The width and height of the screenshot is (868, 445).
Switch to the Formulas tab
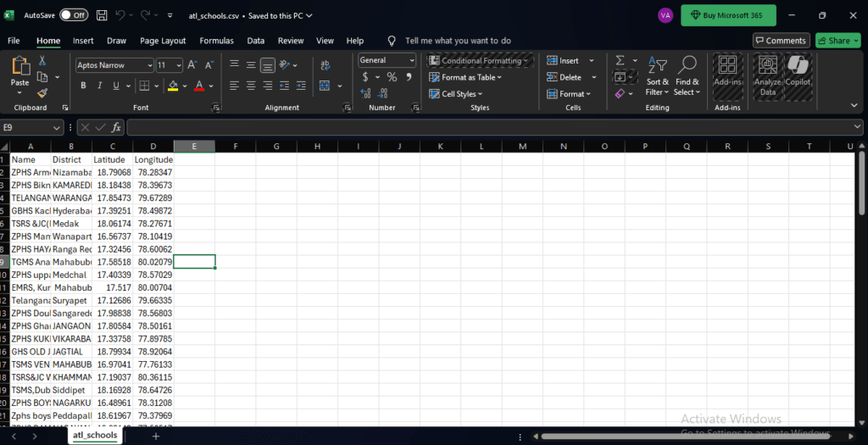click(216, 41)
